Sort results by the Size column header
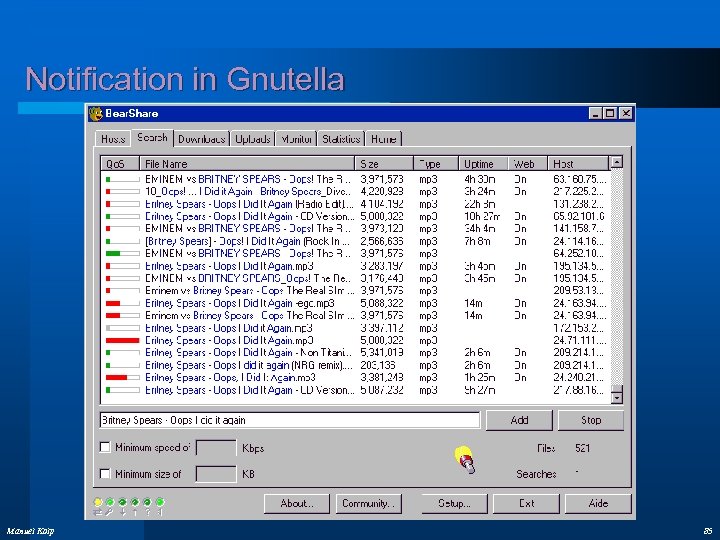 [x=384, y=164]
